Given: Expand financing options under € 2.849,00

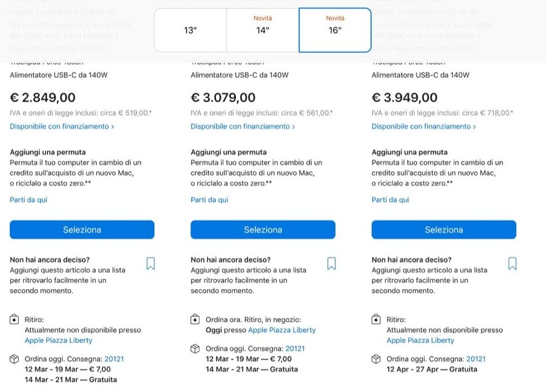Looking at the screenshot, I should (62, 127).
